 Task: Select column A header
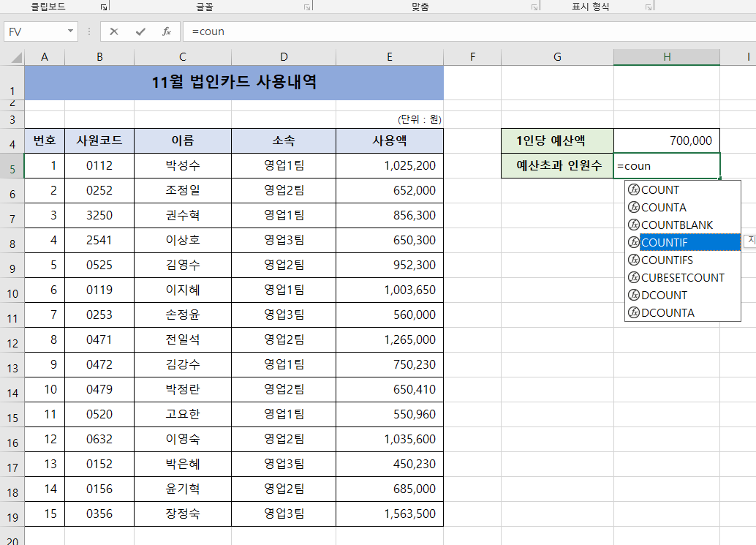point(45,57)
